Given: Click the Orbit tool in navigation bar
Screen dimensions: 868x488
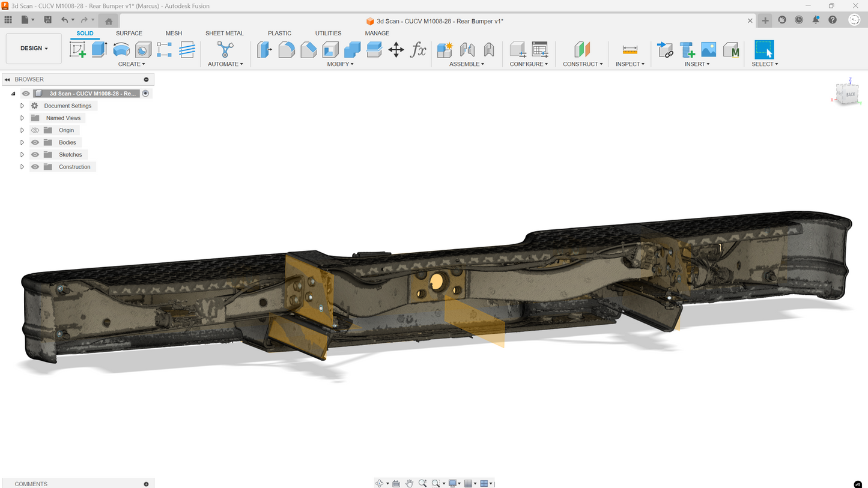Looking at the screenshot, I should coord(379,483).
